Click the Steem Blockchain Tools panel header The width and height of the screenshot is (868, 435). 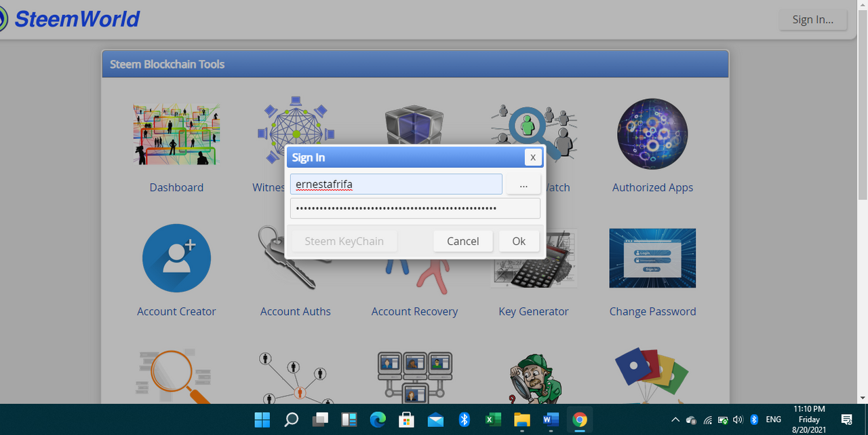click(x=415, y=64)
